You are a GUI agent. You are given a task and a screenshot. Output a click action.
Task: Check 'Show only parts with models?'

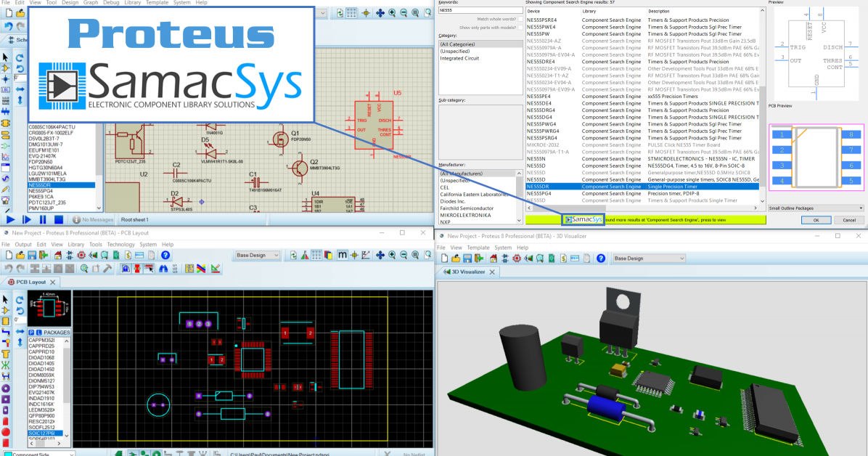[x=520, y=27]
